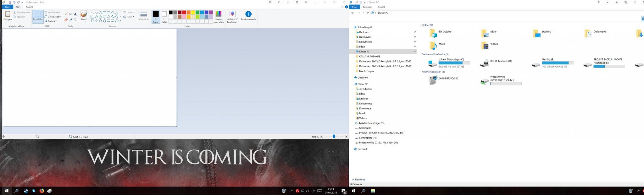The height and width of the screenshot is (195, 644).
Task: Click the Einfügen clipboard icon
Action: (8, 14)
